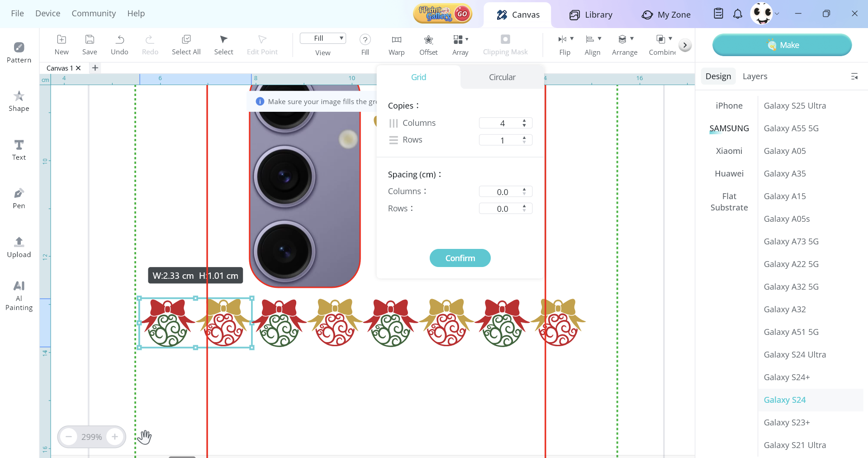This screenshot has height=458, width=868.
Task: Open the Upload panel
Action: coord(19,247)
